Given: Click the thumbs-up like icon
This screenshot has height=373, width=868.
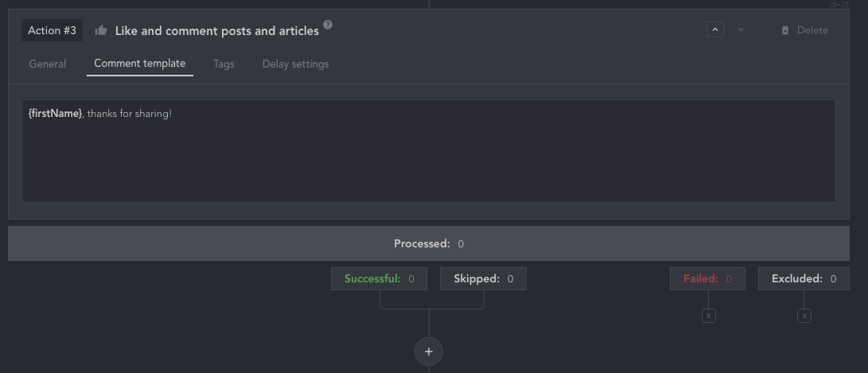Looking at the screenshot, I should coord(101,30).
